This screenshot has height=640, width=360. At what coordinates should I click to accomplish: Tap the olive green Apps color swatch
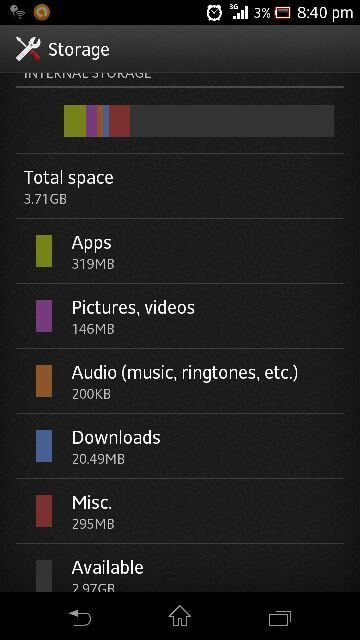tap(44, 251)
